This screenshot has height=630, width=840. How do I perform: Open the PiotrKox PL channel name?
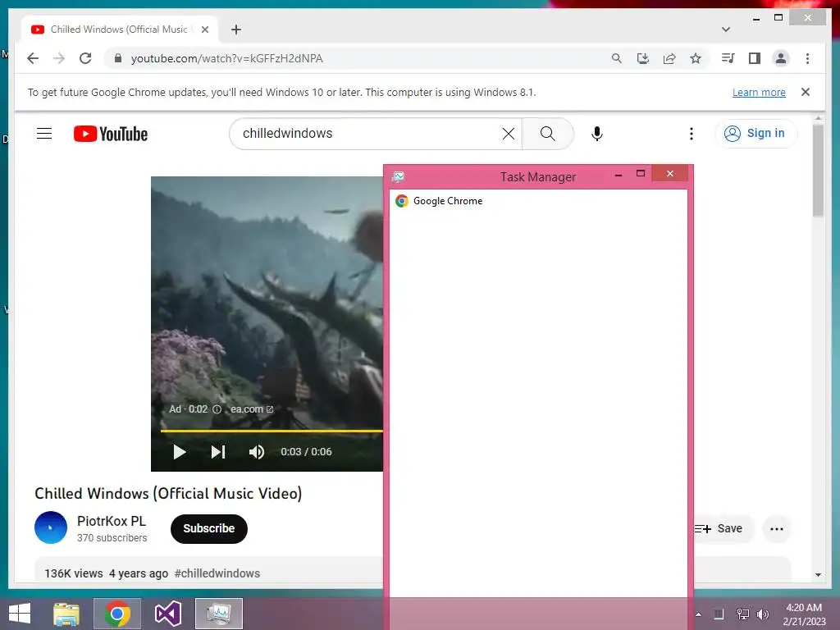coord(112,521)
